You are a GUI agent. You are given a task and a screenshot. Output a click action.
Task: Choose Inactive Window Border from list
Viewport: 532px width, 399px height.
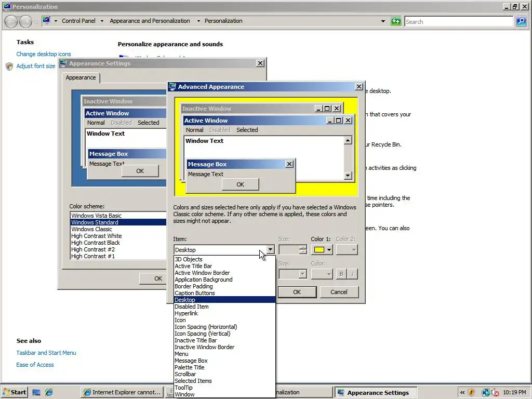tap(224, 347)
